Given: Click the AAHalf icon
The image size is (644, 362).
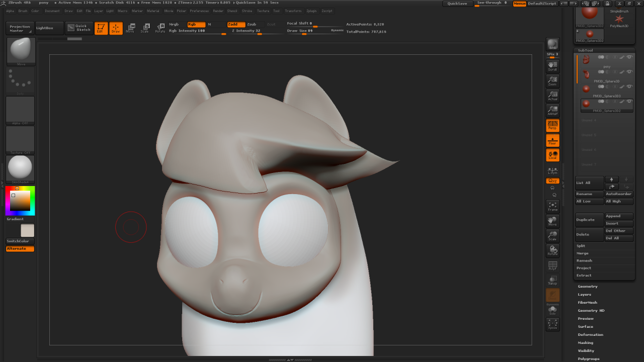Looking at the screenshot, I should coord(552,111).
